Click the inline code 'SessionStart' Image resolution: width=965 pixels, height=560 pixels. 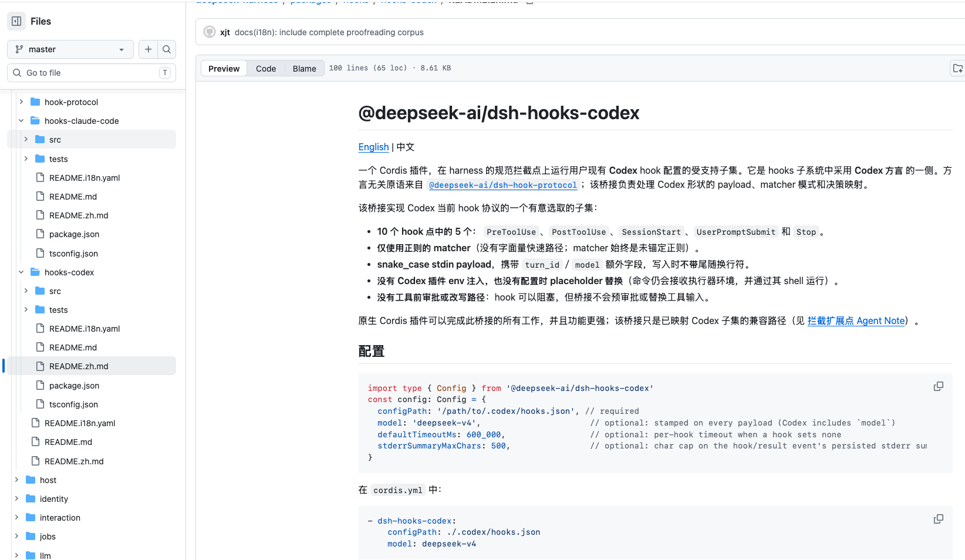click(x=651, y=232)
